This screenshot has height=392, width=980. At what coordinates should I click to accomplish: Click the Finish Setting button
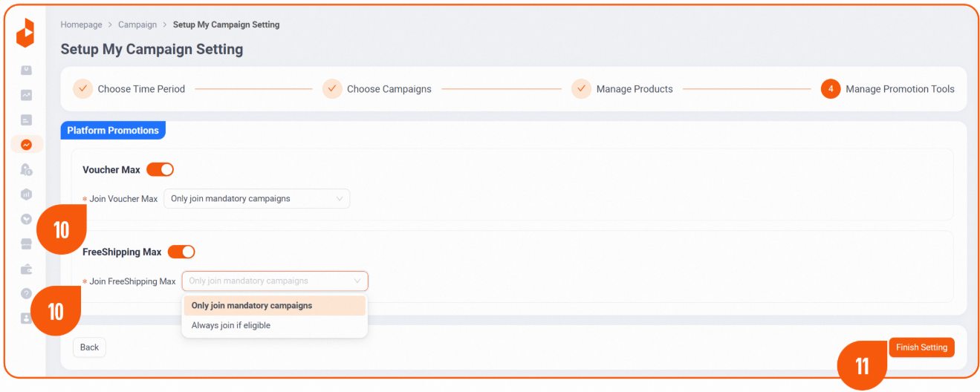click(921, 347)
